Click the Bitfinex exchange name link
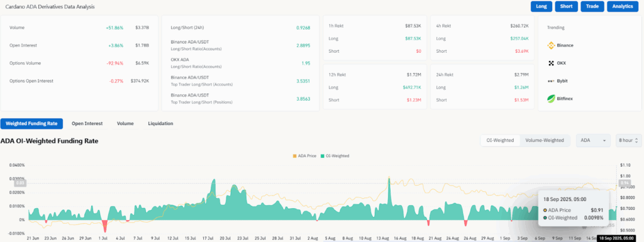Viewport: 644px width, 242px height. (565, 99)
